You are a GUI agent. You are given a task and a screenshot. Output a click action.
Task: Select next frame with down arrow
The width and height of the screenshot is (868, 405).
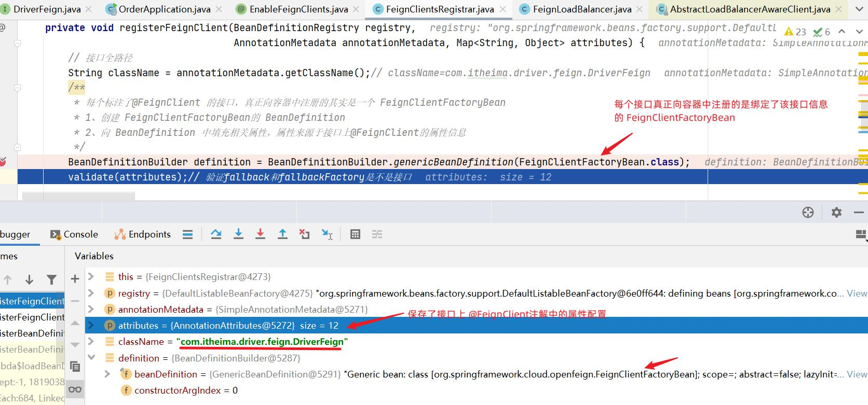pyautogui.click(x=29, y=280)
